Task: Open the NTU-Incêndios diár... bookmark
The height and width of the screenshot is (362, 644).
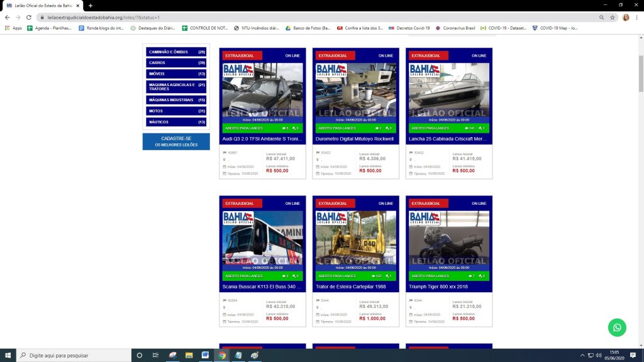Action: 257,28
